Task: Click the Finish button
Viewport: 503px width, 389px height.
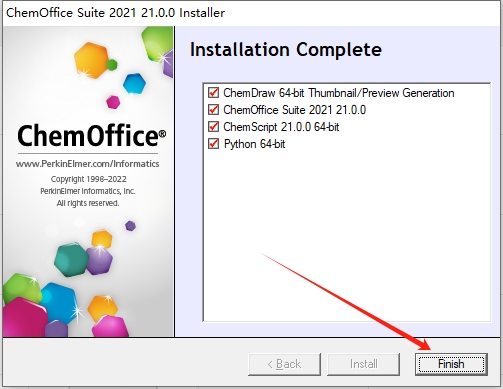Action: pos(451,364)
